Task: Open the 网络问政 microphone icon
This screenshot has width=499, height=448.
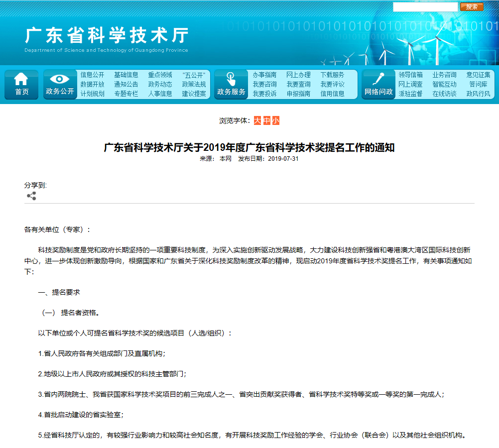Action: tap(378, 84)
